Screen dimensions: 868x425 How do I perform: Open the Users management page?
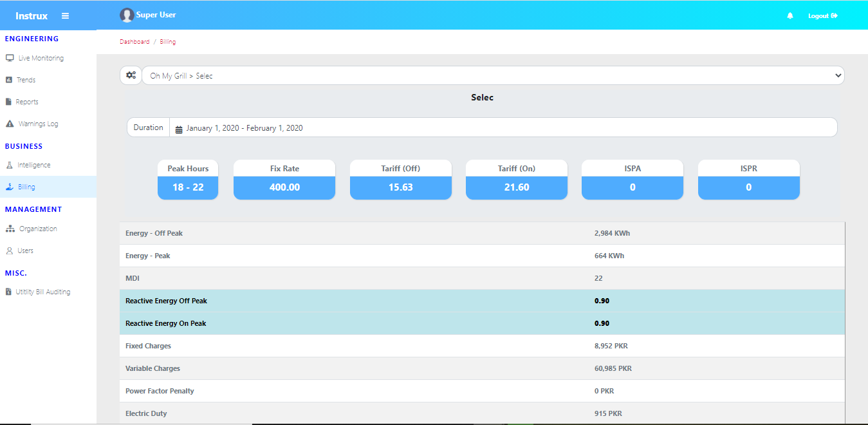(x=25, y=250)
